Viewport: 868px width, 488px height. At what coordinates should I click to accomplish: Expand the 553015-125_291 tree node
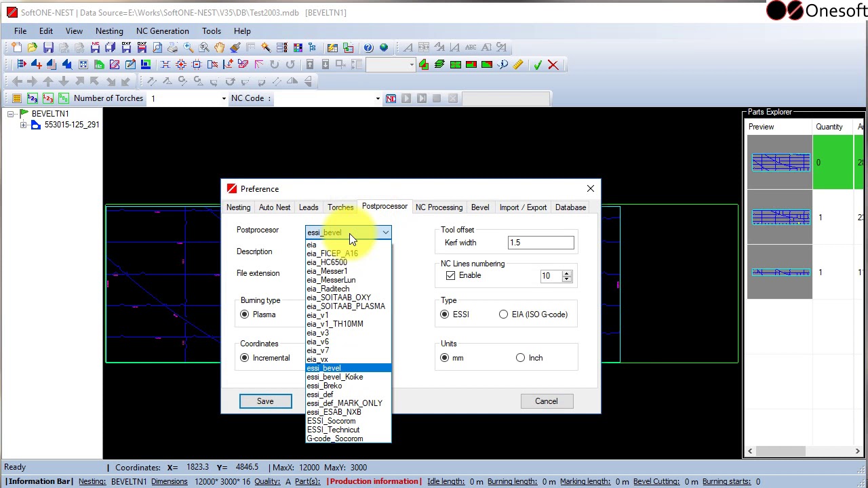23,125
